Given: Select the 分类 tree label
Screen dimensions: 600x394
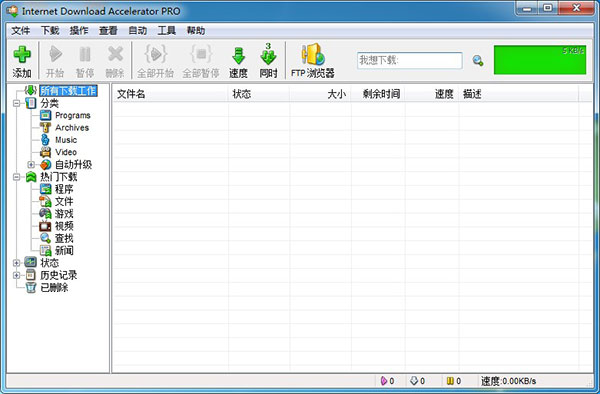Looking at the screenshot, I should pyautogui.click(x=50, y=103).
